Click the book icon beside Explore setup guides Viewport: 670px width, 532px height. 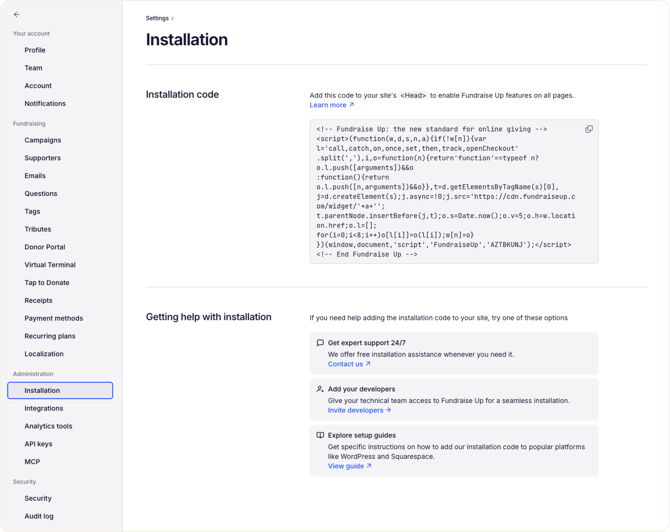(x=320, y=435)
